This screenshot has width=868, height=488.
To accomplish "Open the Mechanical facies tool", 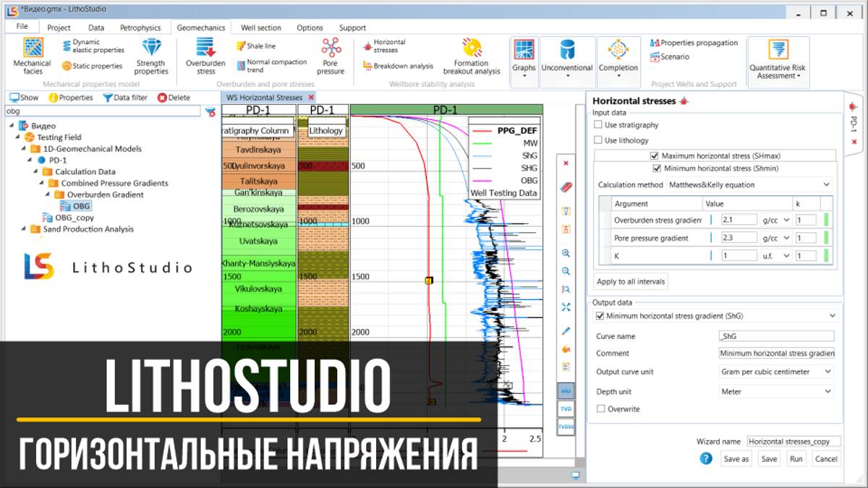I will tap(32, 56).
